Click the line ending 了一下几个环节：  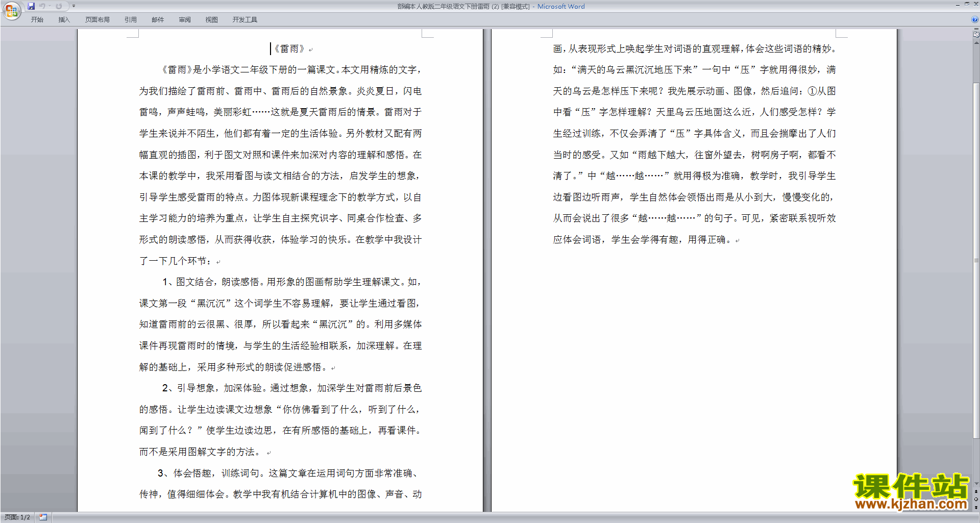(175, 261)
